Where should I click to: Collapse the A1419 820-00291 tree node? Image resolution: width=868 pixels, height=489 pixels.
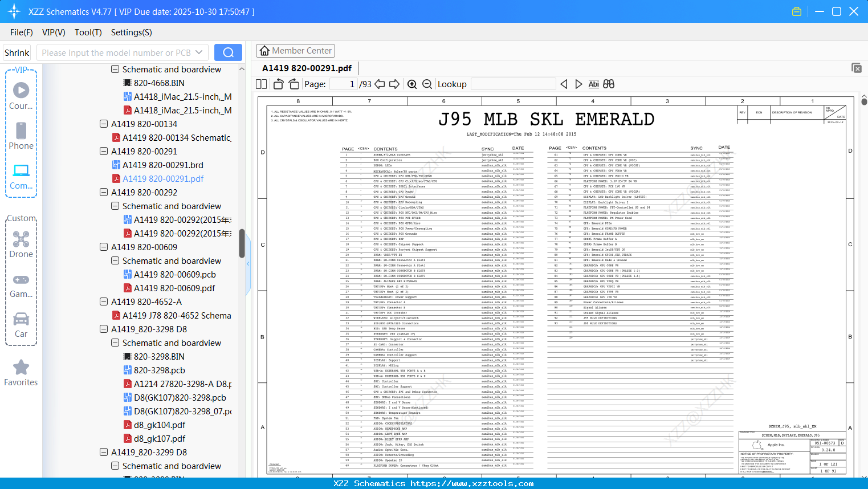pyautogui.click(x=104, y=152)
